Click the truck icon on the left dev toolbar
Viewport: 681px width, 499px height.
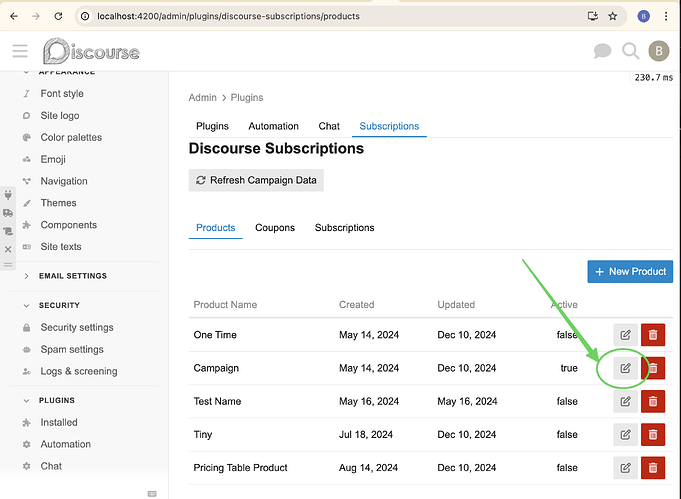point(8,213)
